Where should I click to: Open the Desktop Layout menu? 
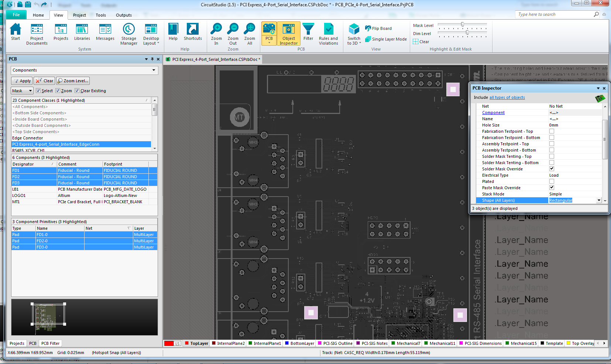[x=151, y=34]
